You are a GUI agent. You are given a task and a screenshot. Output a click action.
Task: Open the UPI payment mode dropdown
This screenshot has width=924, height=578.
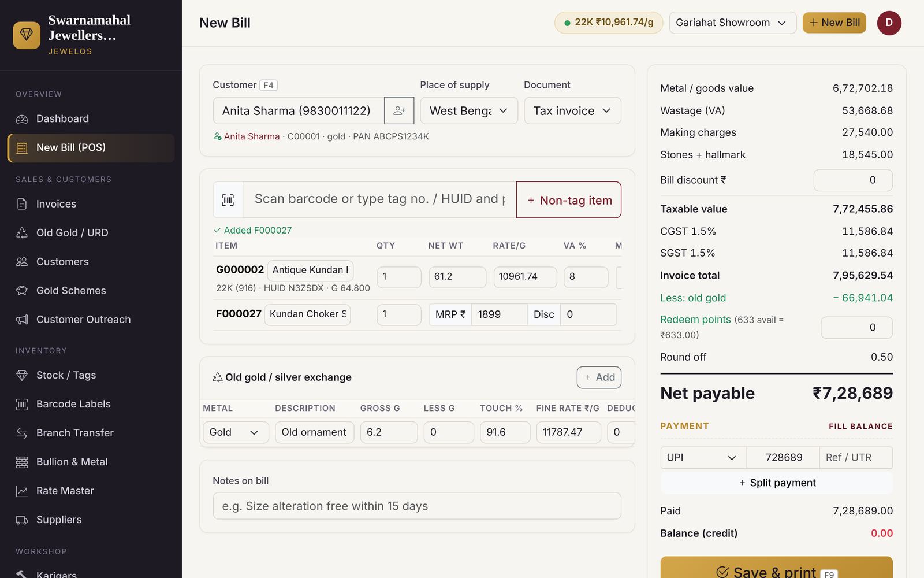click(703, 458)
